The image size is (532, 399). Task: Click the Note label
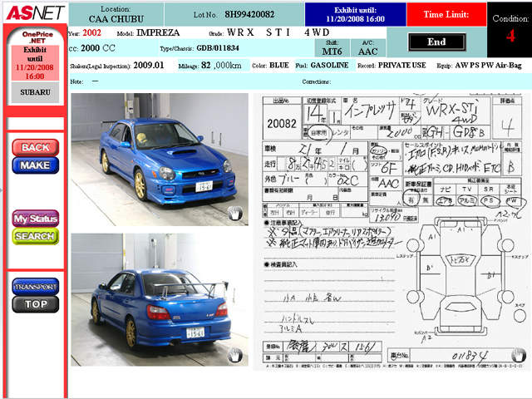[x=76, y=81]
